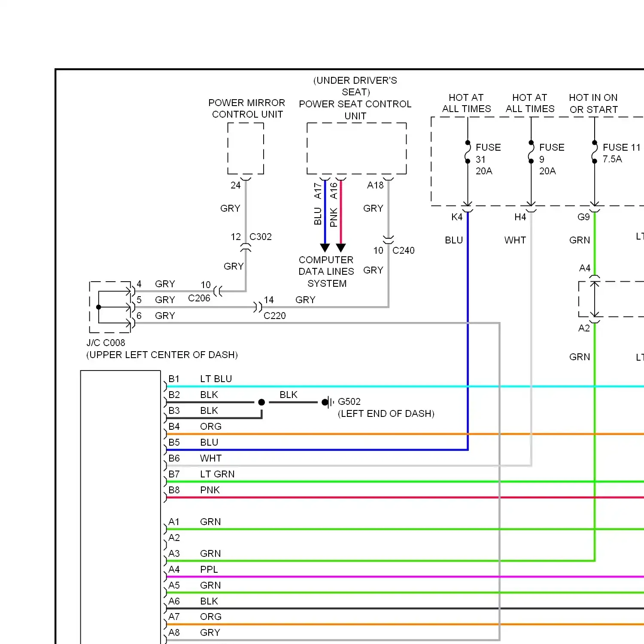Click the "B1" pin label
Screen dimensions: 644x644
click(x=174, y=379)
